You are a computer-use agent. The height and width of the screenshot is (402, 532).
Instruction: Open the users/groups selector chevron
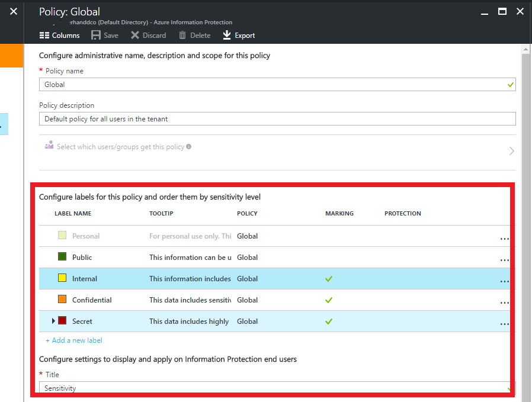pos(511,151)
